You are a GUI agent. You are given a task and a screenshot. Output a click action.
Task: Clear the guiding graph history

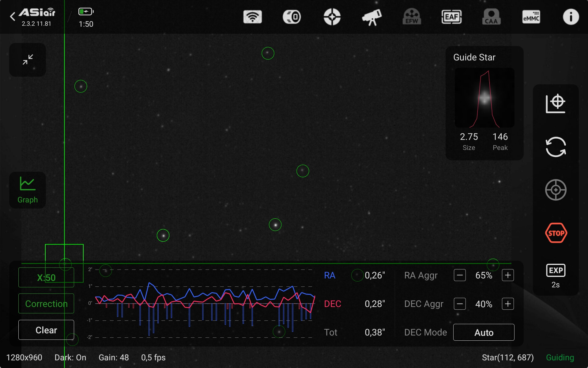coord(46,330)
